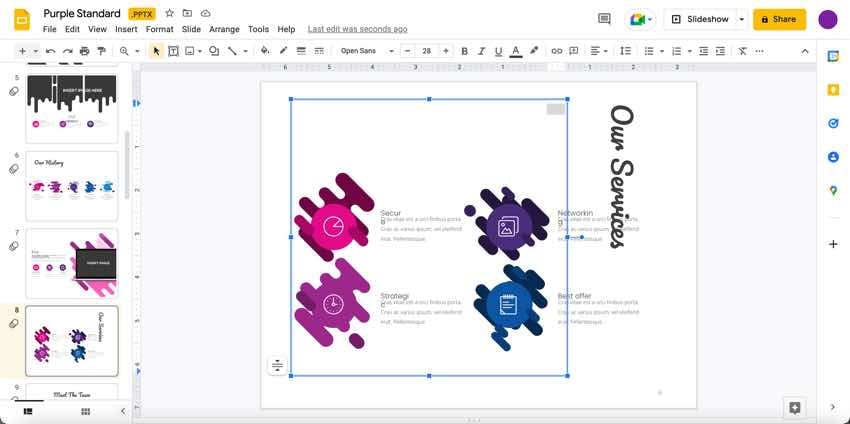Viewport: 850px width, 424px height.
Task: Open the Zoom level dropdown
Action: [x=129, y=51]
